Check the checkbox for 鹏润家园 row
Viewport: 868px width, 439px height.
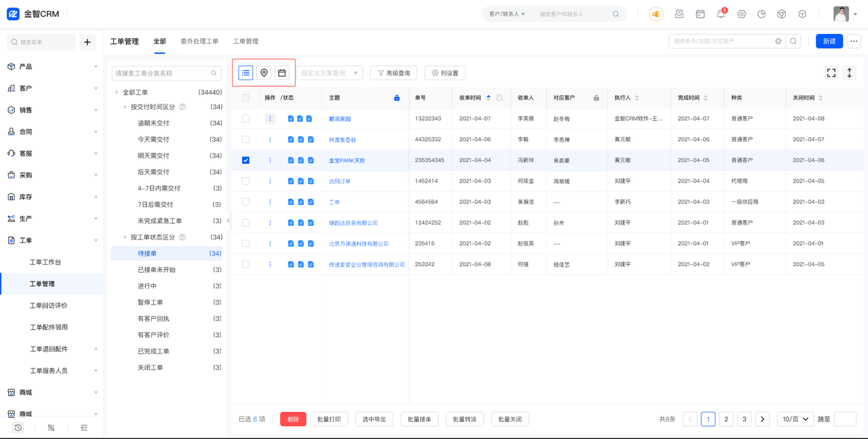(x=245, y=119)
